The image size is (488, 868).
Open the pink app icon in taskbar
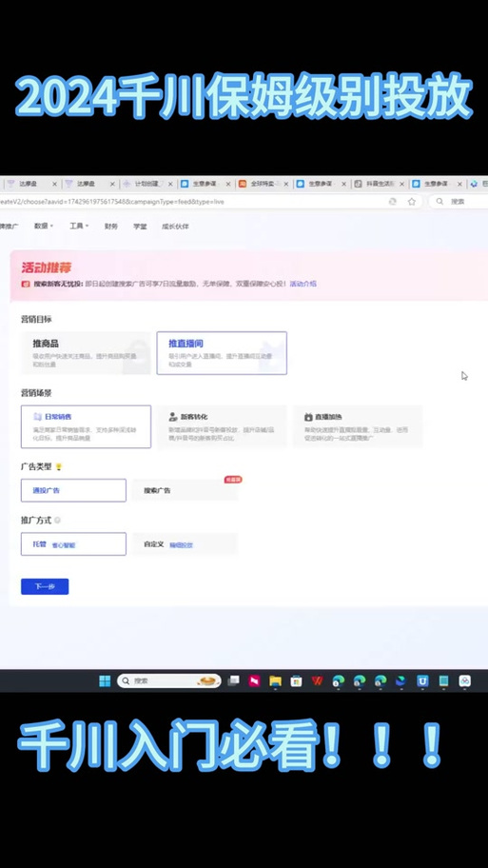tap(255, 681)
